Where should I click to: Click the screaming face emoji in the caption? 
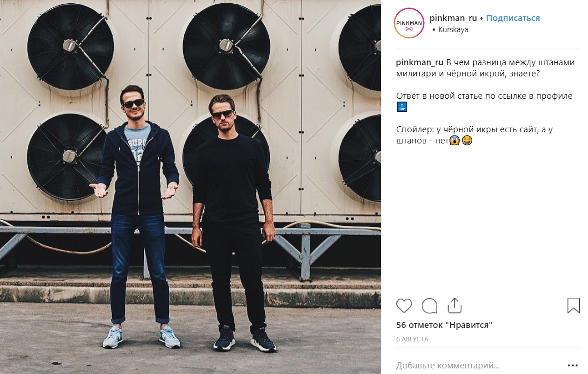click(454, 140)
